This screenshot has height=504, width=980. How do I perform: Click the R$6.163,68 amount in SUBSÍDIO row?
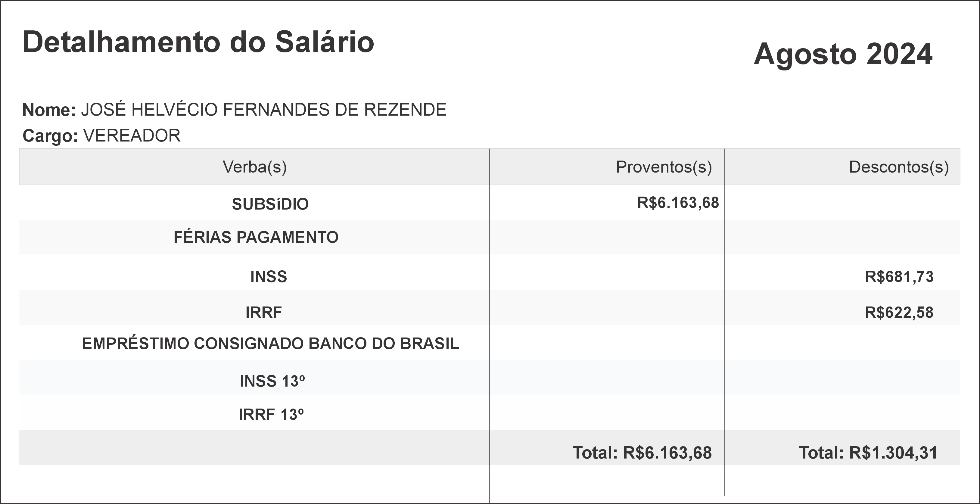pos(678,203)
